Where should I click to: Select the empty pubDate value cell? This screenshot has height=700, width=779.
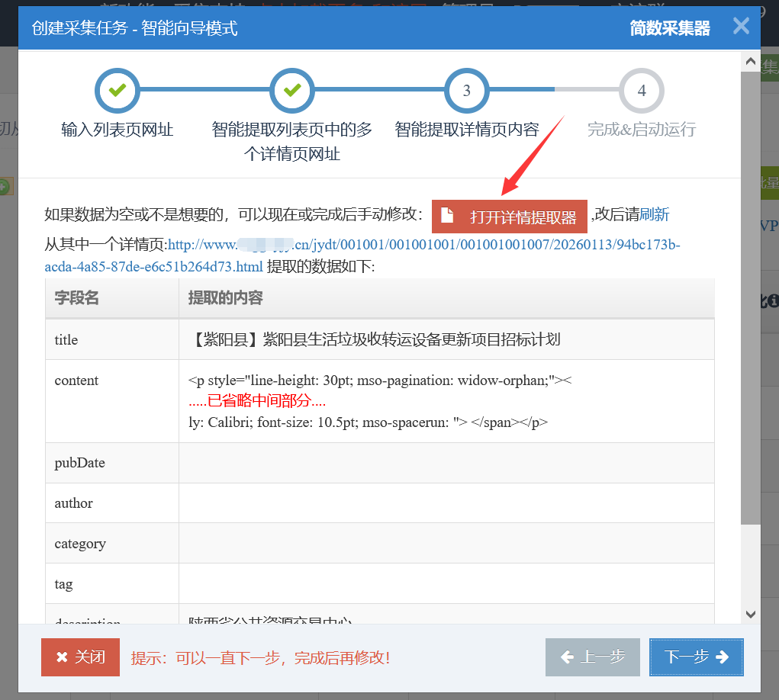pos(446,463)
